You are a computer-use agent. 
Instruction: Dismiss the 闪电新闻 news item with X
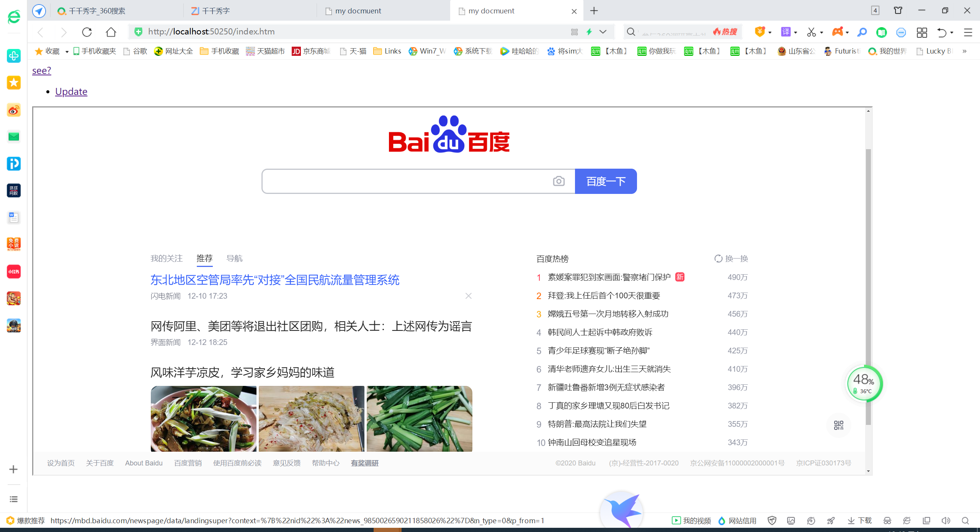click(469, 296)
